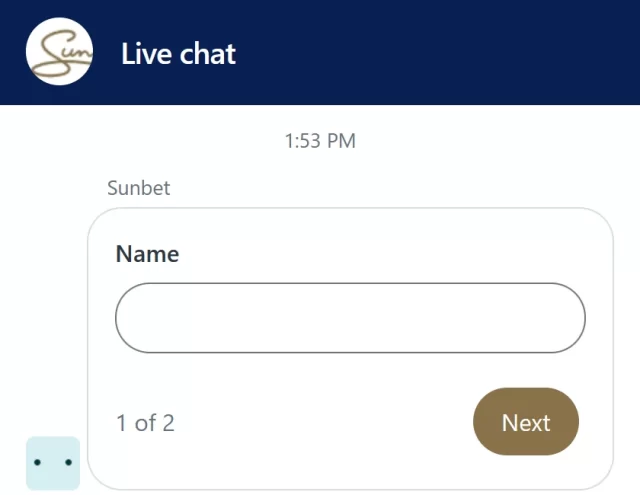Tap the light-blue bot icon with two dots

coord(53,463)
